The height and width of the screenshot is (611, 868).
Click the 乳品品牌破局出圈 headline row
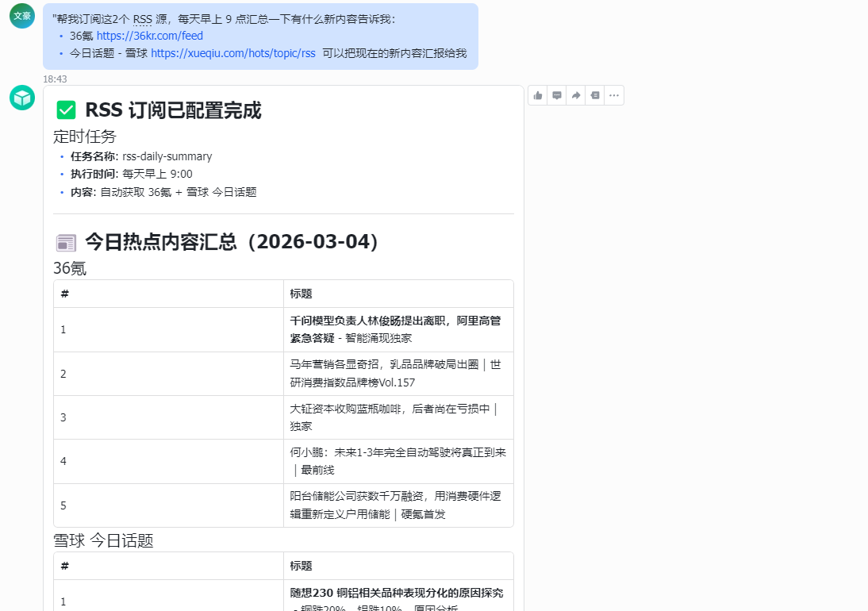398,373
